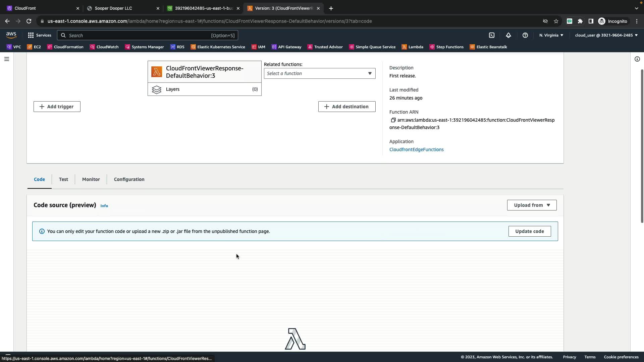This screenshot has width=644, height=362.
Task: Click the page vertical scrollbar
Action: (x=642, y=146)
